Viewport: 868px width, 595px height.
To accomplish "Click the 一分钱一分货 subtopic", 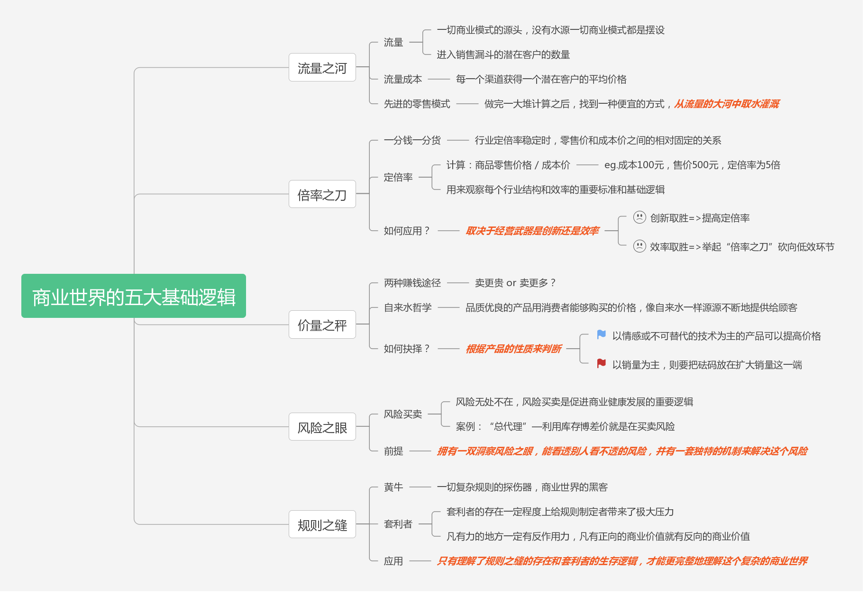I will point(412,140).
